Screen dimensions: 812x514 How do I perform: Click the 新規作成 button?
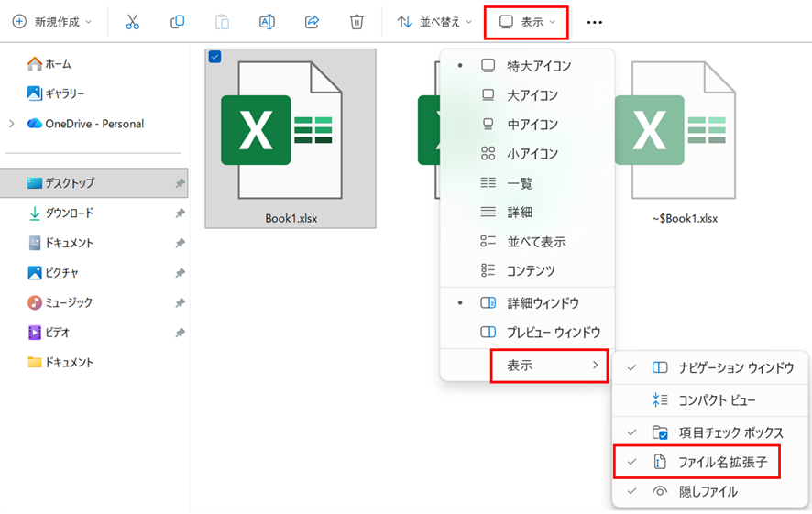(51, 22)
